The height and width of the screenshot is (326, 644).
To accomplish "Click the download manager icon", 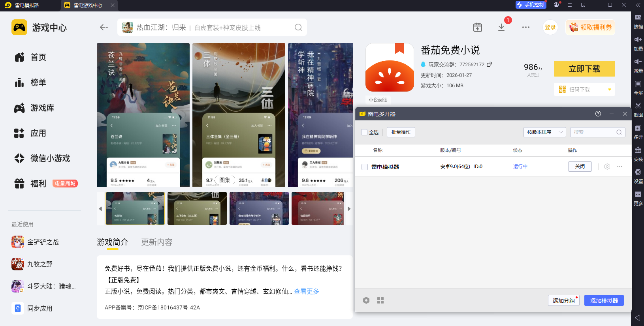I will (501, 27).
